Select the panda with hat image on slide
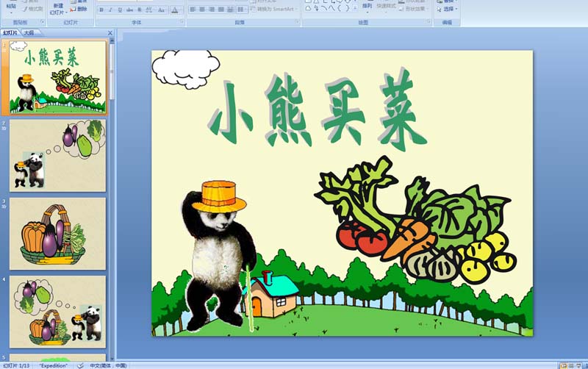The image size is (588, 369). coord(219,256)
